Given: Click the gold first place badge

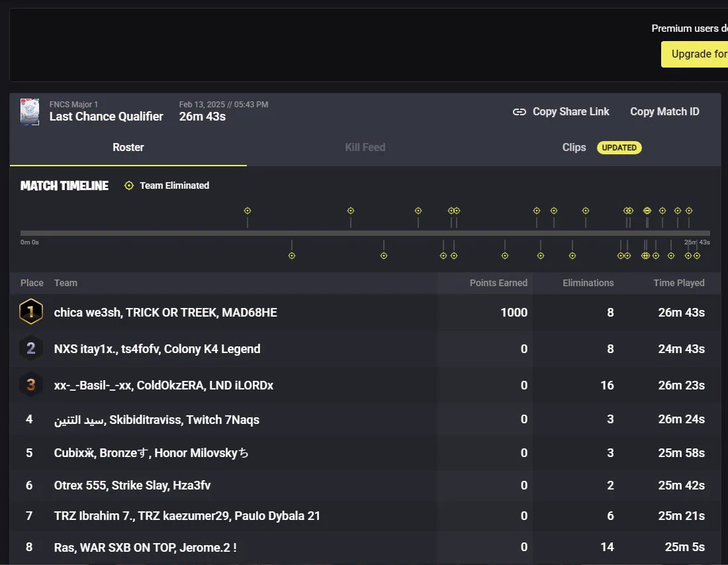Looking at the screenshot, I should click(31, 312).
